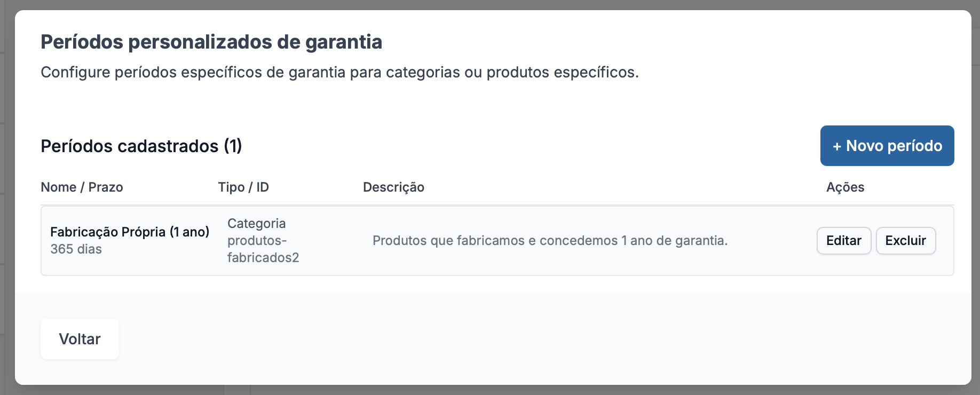Click the 365 dias duration text

tap(76, 249)
